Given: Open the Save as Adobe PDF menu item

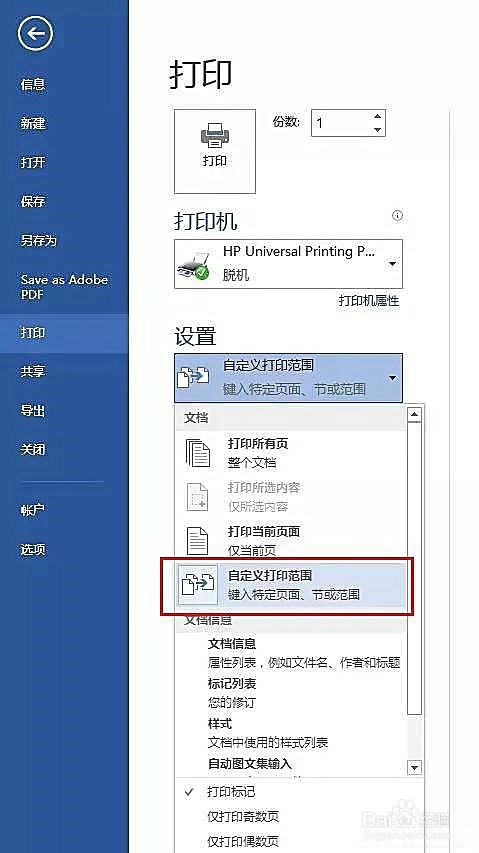Looking at the screenshot, I should [64, 287].
